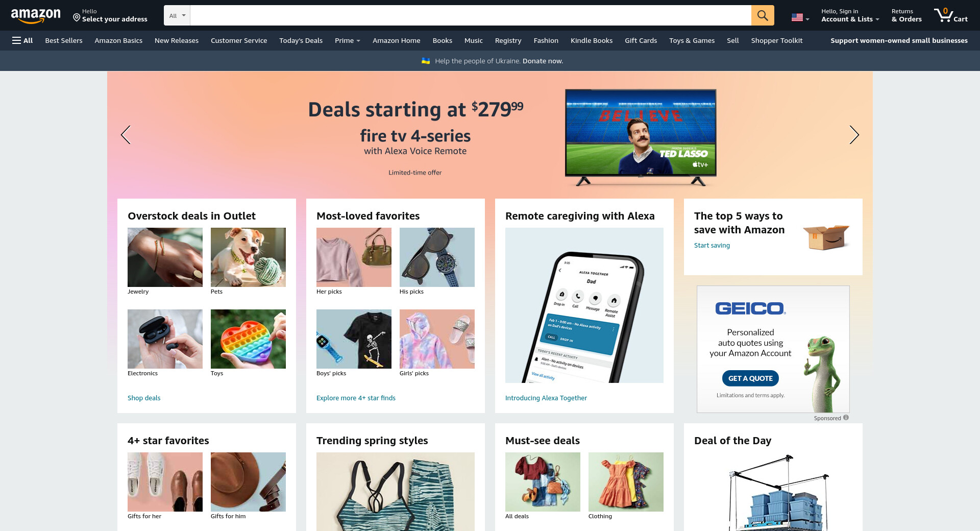Click the Amazon logo
Image resolution: width=980 pixels, height=531 pixels.
[36, 16]
